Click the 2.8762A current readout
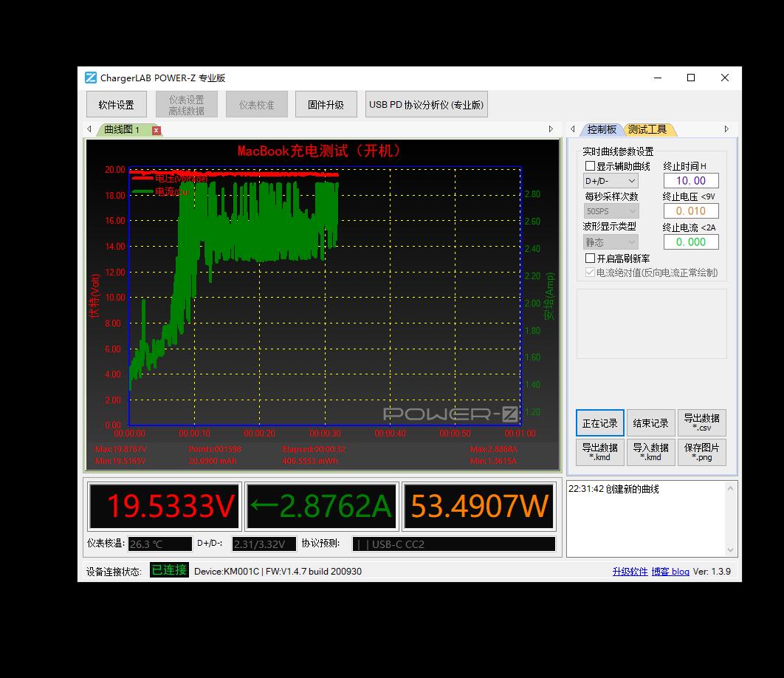Viewport: 784px width, 678px height. pyautogui.click(x=322, y=506)
